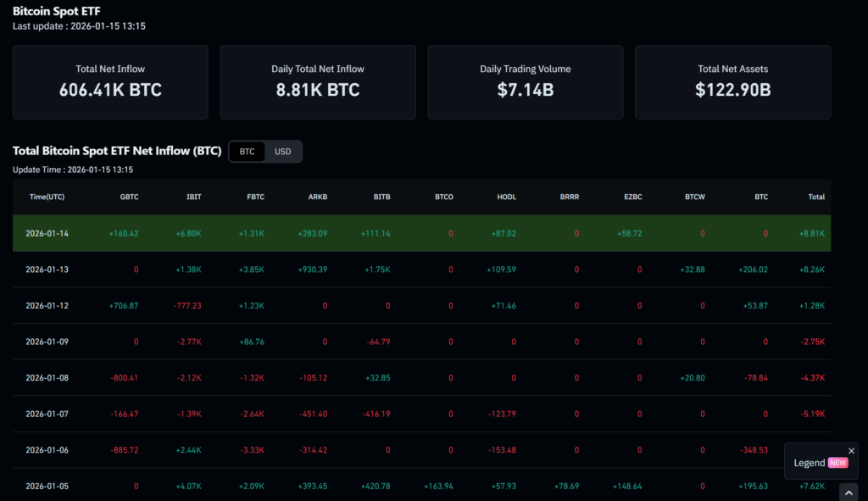Click the ARKB column header
The height and width of the screenshot is (501, 868).
click(x=318, y=197)
